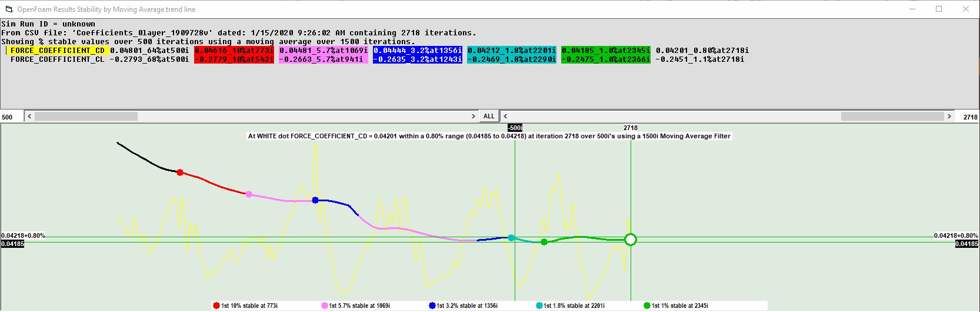Click the CSV file info line
This screenshot has width=980, height=312.
click(x=239, y=33)
